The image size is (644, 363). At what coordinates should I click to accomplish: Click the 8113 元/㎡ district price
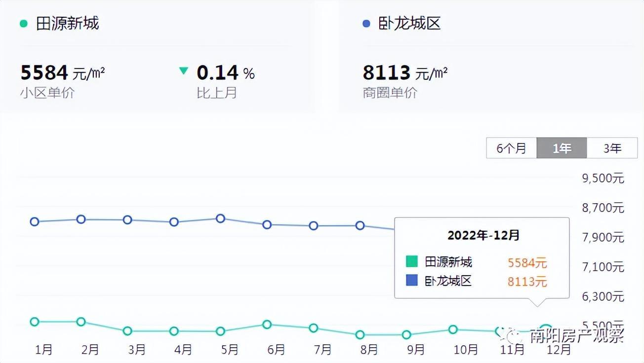pyautogui.click(x=405, y=73)
